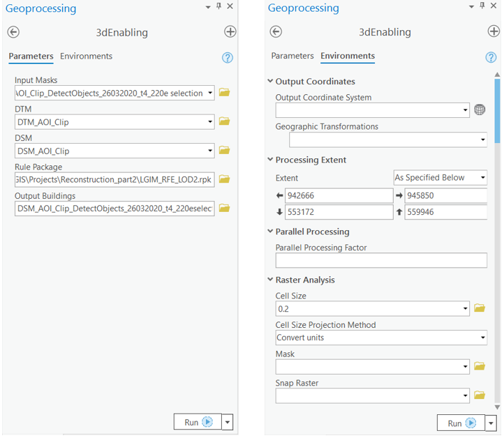Viewport: 504px width, 438px height.
Task: Browse for Snap Raster folder icon
Action: tap(480, 395)
